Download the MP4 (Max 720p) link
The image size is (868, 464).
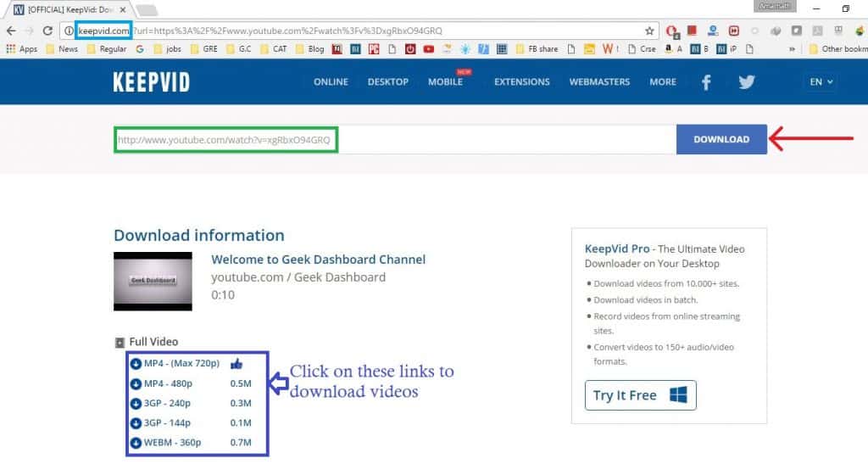(x=181, y=363)
